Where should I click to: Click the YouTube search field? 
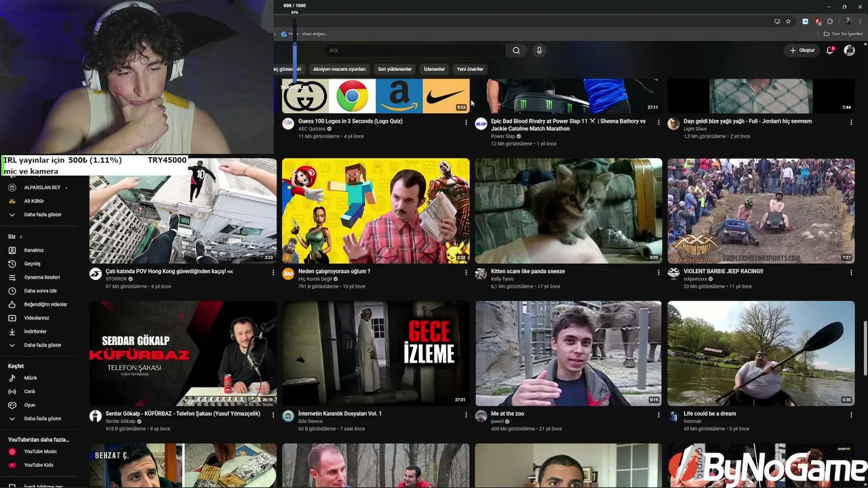(415, 50)
